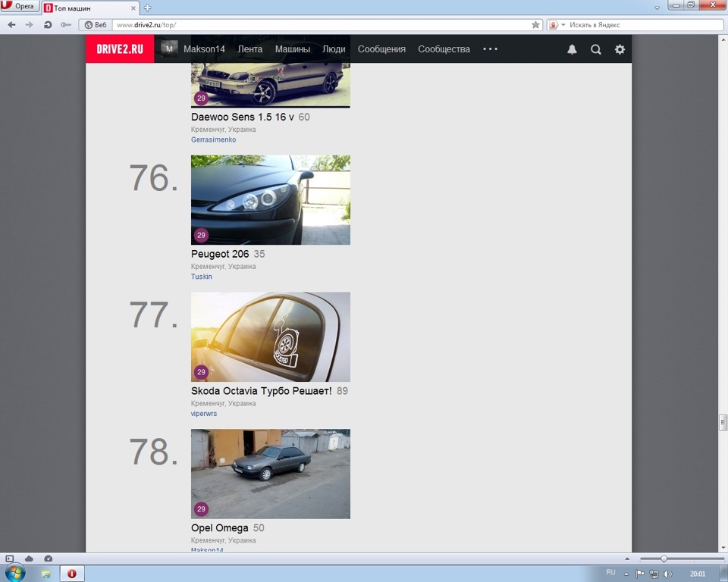Click the 29 badge on Peugeot photo
The height and width of the screenshot is (582, 728).
pyautogui.click(x=201, y=235)
